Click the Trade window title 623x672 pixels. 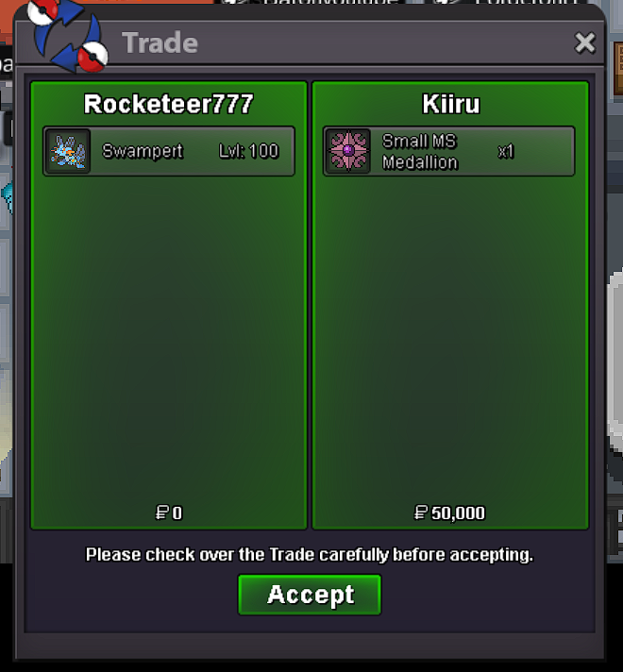160,42
